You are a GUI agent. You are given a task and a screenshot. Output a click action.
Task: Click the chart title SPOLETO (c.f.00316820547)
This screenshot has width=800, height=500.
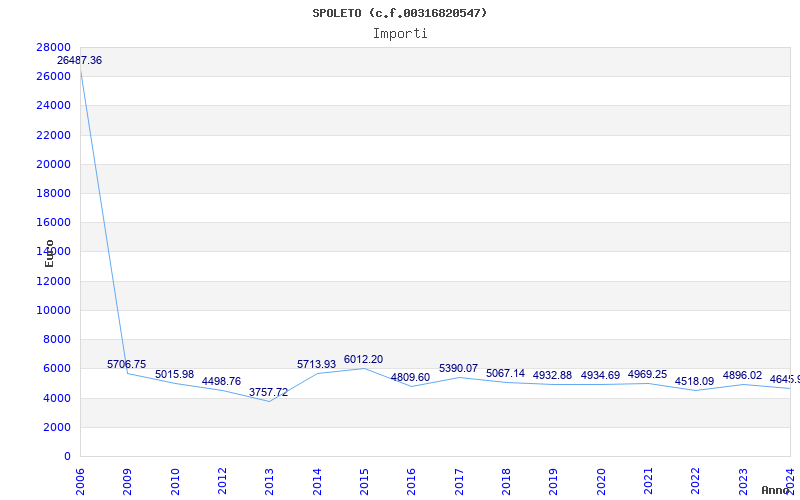pos(399,13)
